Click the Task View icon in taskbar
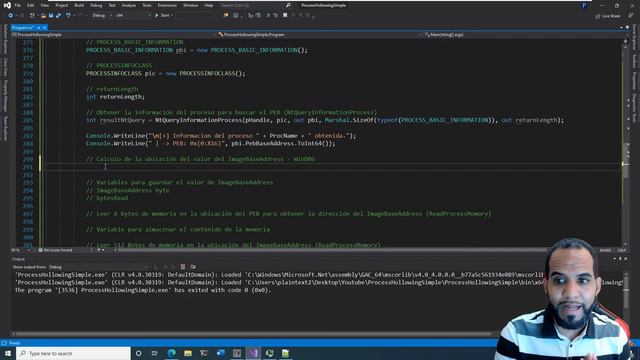 tap(155, 353)
